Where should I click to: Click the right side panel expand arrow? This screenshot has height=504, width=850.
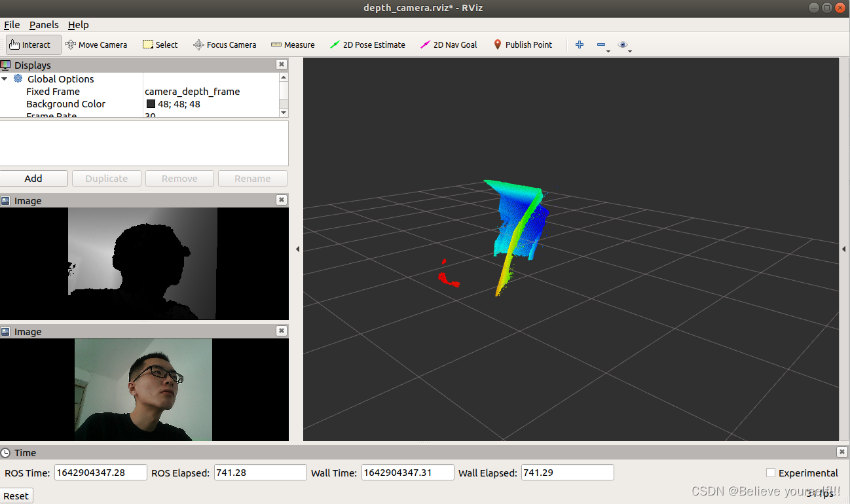(x=845, y=249)
